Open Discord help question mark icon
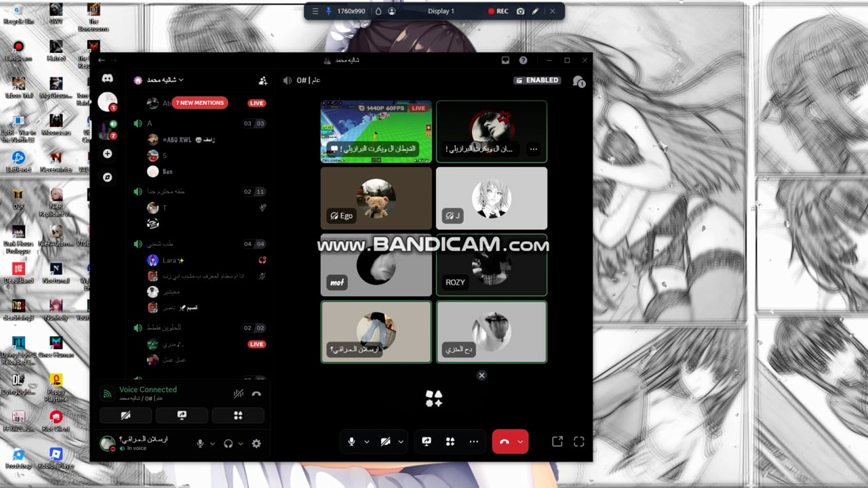Viewport: 868px width, 488px height. (x=524, y=60)
